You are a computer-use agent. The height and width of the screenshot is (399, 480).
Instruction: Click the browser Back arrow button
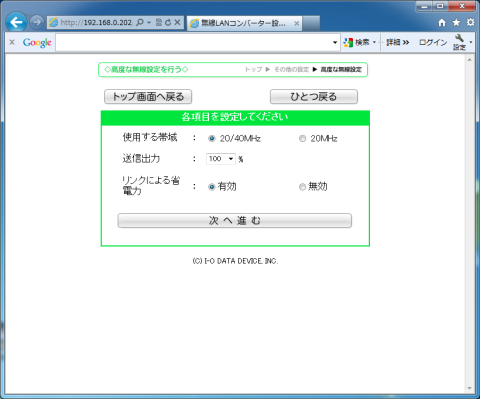click(x=16, y=22)
